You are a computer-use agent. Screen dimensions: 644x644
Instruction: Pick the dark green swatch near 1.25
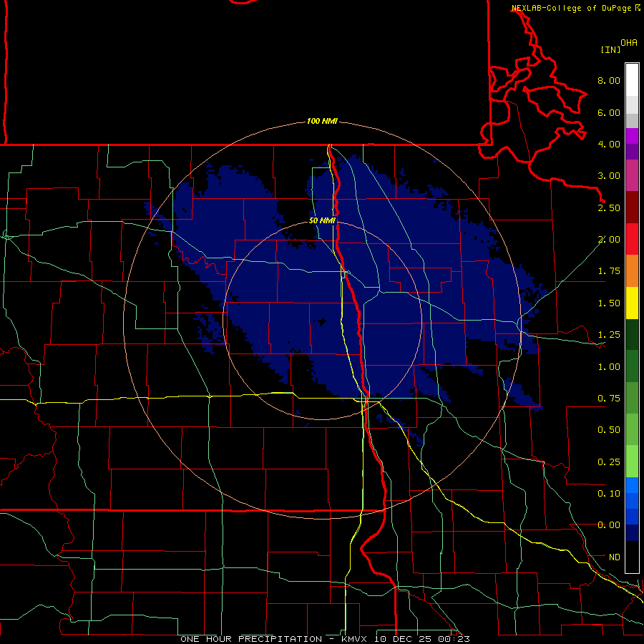[632, 335]
